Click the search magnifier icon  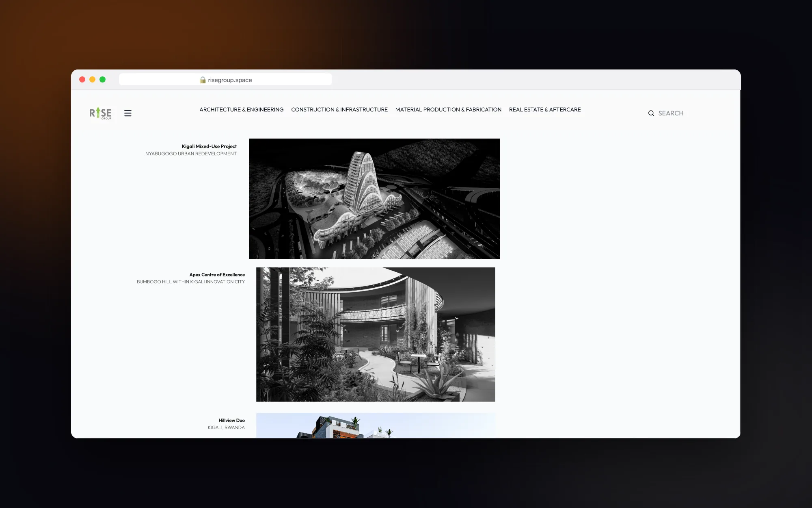tap(651, 113)
